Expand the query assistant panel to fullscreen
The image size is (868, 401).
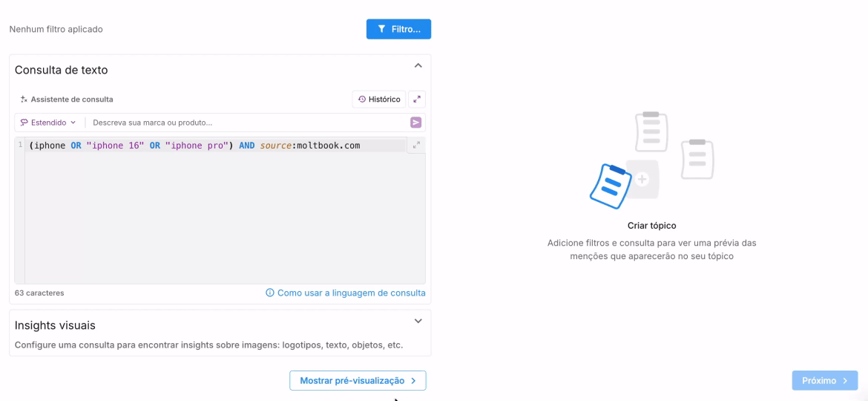[x=417, y=100]
